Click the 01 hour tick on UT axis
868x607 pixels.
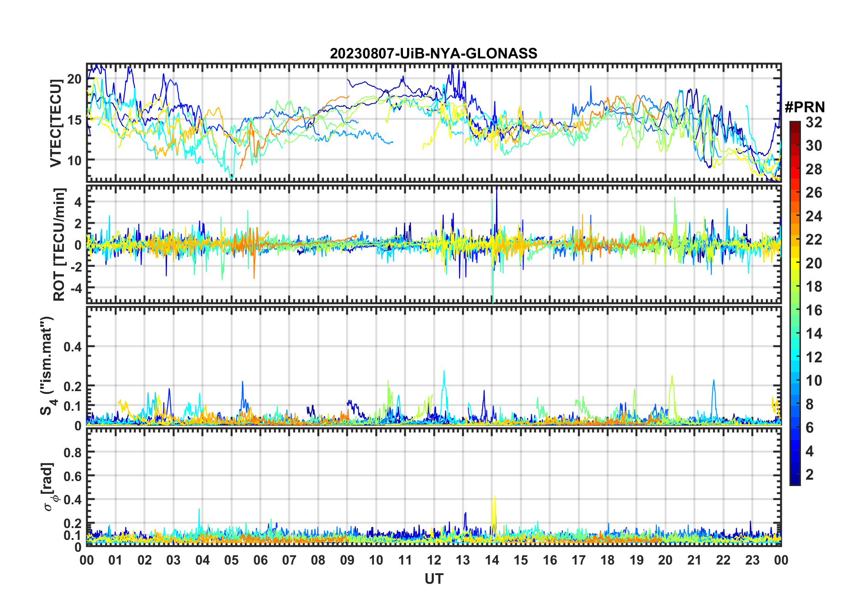coord(115,560)
